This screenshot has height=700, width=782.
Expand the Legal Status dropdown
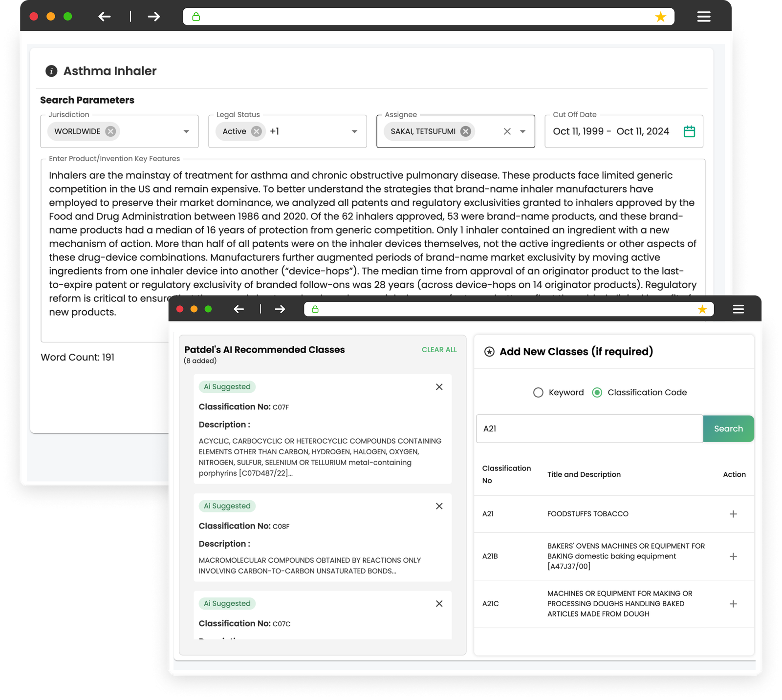tap(354, 131)
